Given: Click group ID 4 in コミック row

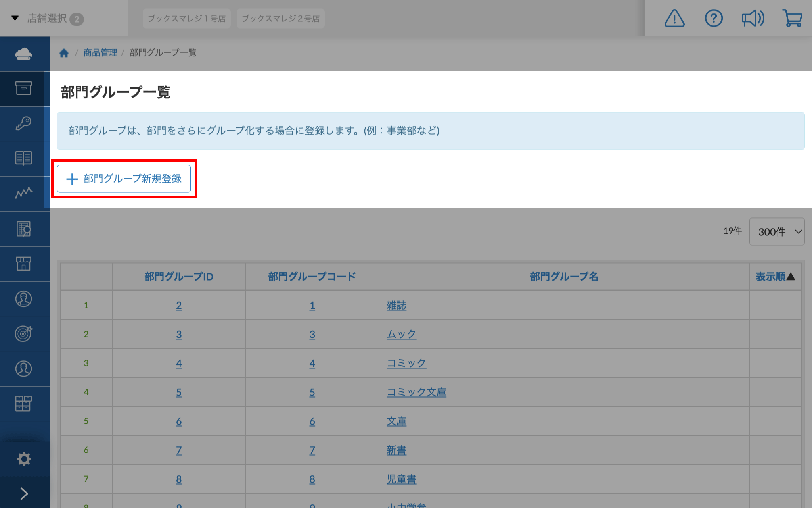Looking at the screenshot, I should coord(179,364).
